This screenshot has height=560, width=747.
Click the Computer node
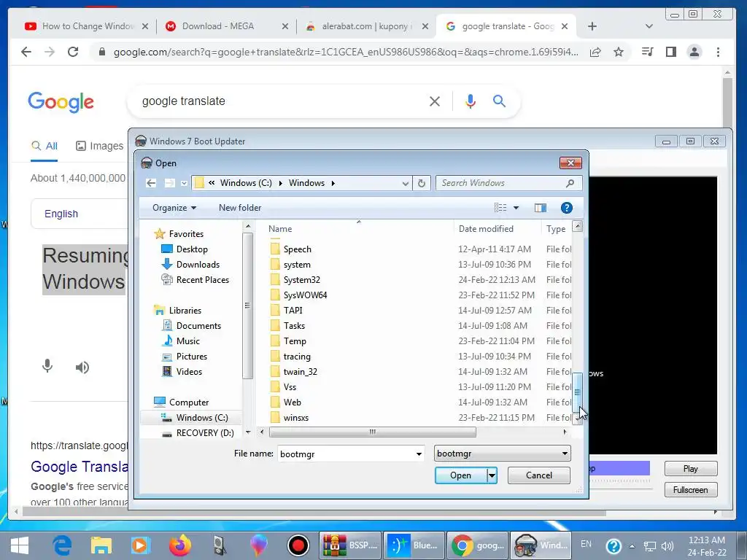(189, 402)
